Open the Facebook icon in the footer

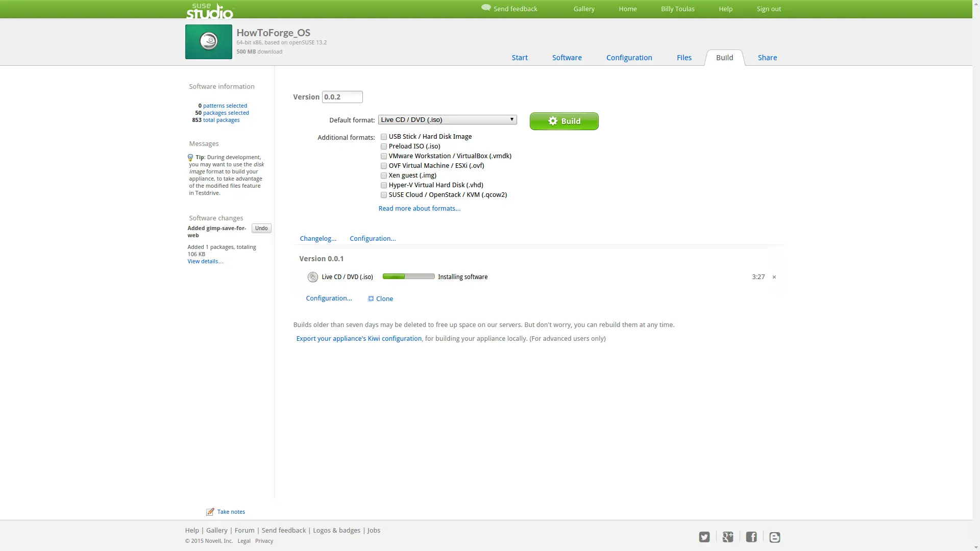point(751,537)
